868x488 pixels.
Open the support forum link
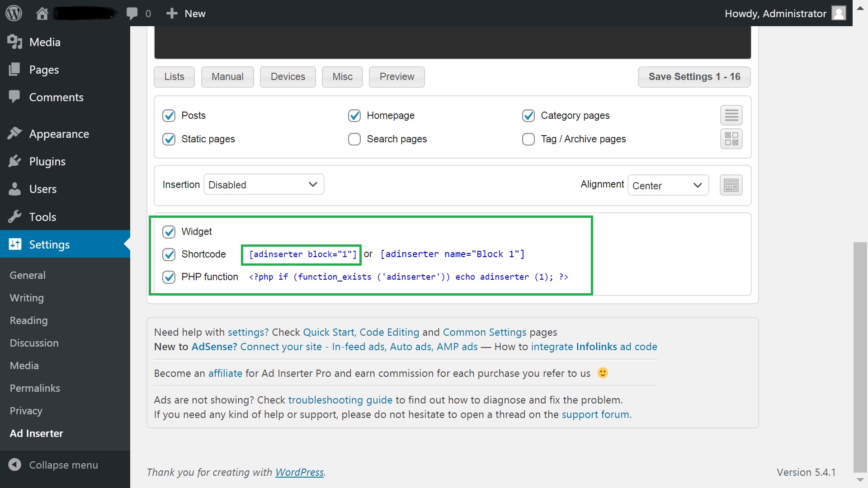point(596,414)
